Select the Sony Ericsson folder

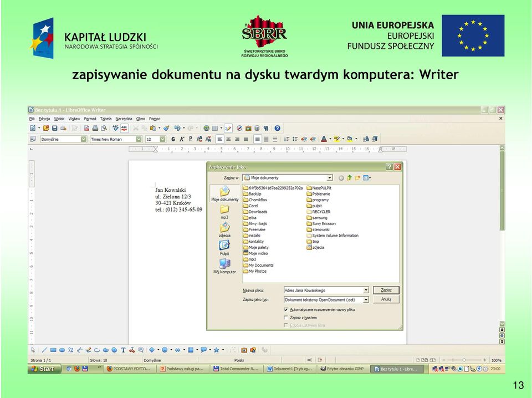tap(321, 223)
